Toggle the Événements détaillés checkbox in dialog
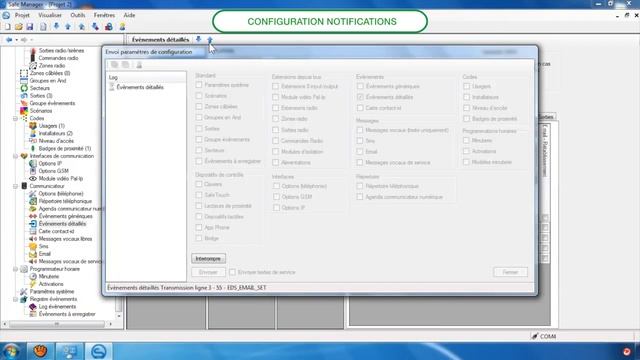This screenshot has width=640, height=360. point(360,97)
